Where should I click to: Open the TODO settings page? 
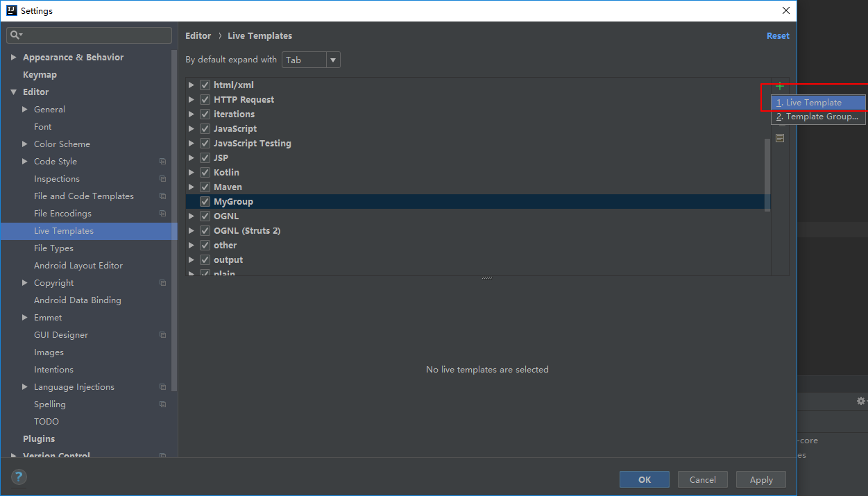pos(46,421)
